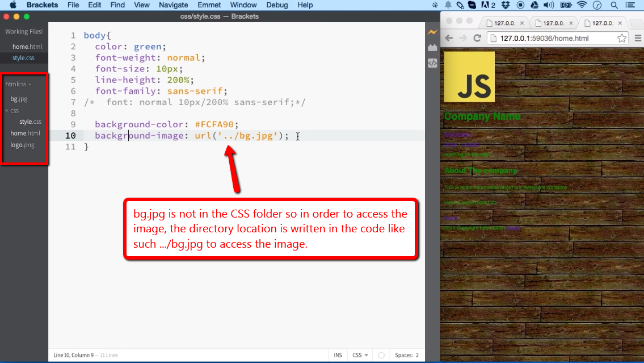Click the Live Preview lightning bolt icon

(x=432, y=32)
